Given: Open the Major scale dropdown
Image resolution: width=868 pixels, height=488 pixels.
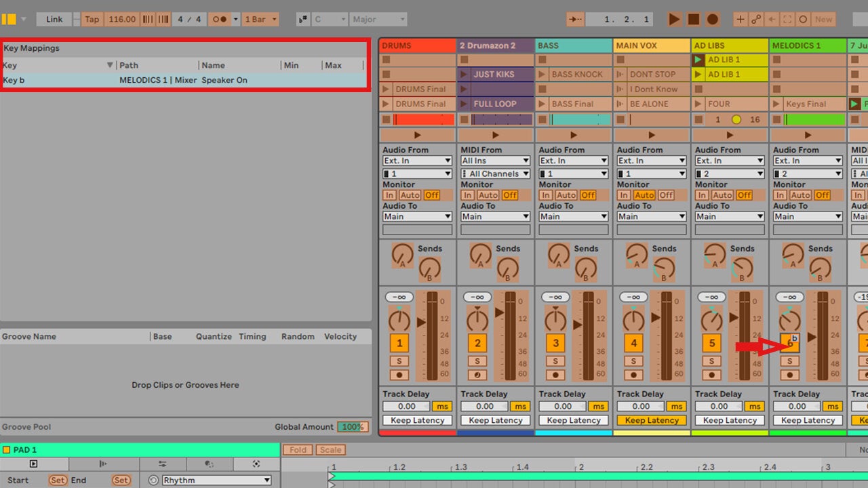Looking at the screenshot, I should 378,19.
